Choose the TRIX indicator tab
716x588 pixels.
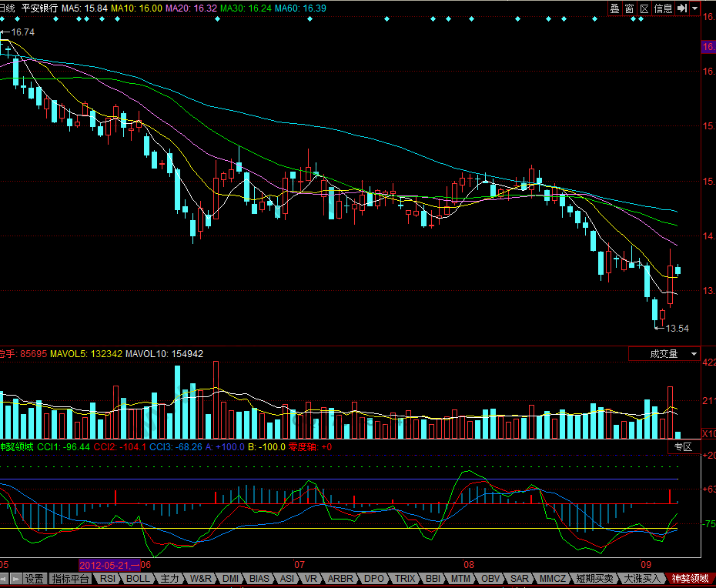[405, 579]
